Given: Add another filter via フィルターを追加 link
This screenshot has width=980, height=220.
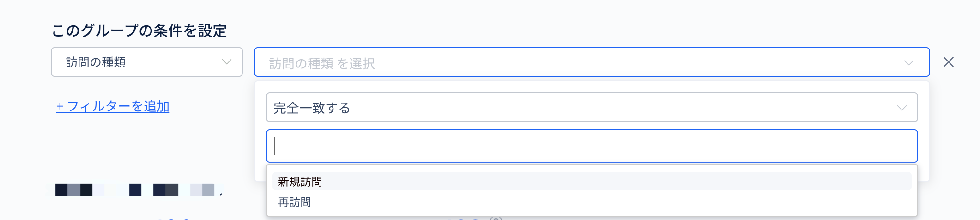Looking at the screenshot, I should coord(118,107).
